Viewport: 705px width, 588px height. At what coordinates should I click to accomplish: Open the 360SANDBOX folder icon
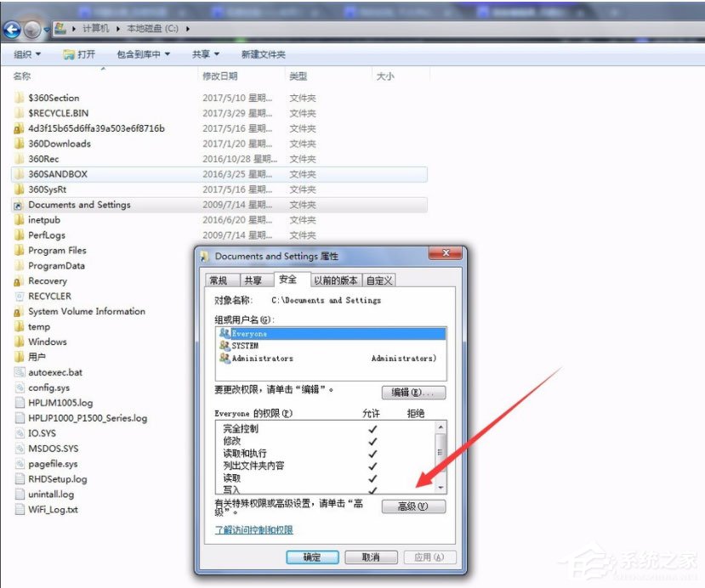(20, 173)
